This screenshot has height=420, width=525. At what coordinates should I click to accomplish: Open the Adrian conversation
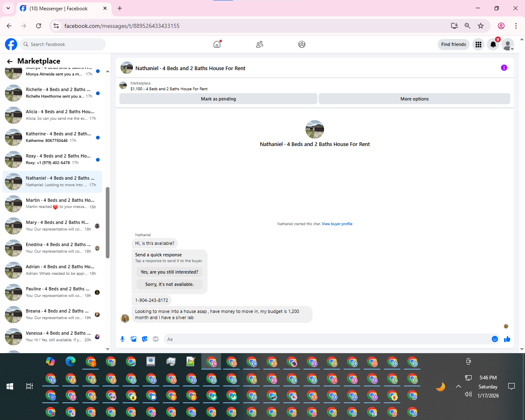(x=52, y=270)
